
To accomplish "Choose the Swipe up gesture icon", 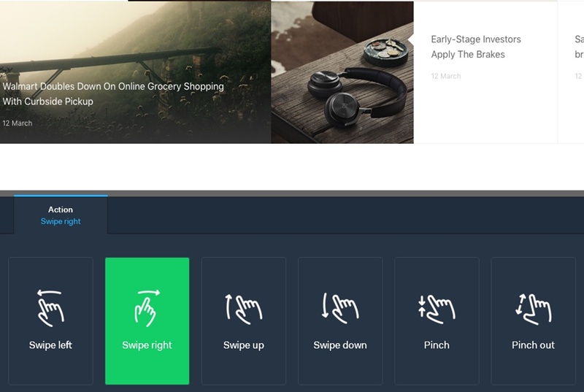I will 244,309.
